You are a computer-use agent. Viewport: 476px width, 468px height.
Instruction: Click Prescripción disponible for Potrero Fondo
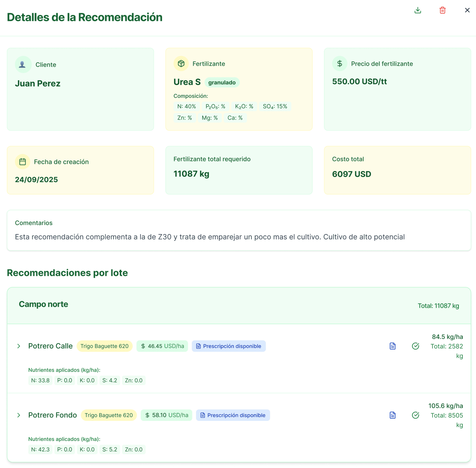point(233,415)
